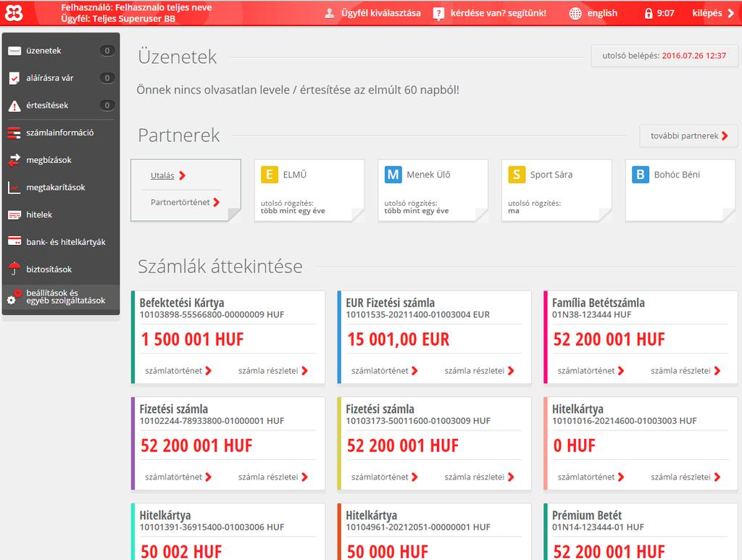Click the checkmark icon beside aláírásra vár
The width and height of the screenshot is (742, 560).
pyautogui.click(x=14, y=78)
